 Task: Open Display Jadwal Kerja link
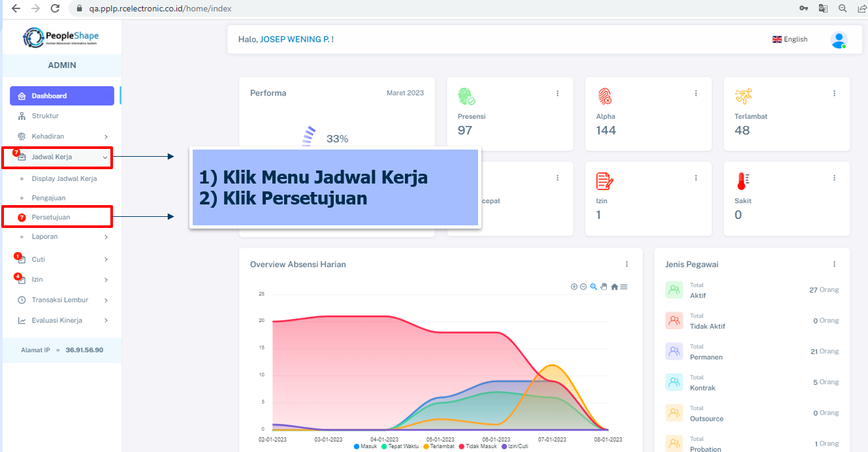[x=64, y=178]
